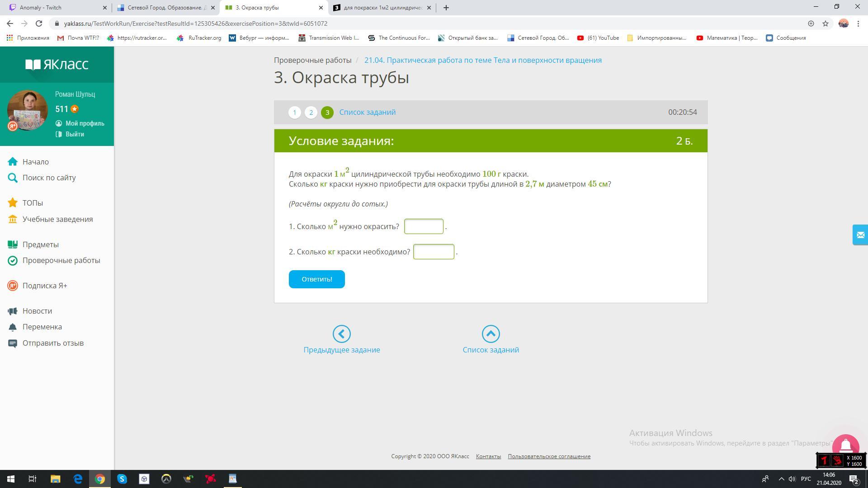Switch to task number 1
This screenshot has width=868, height=488.
pyautogui.click(x=294, y=113)
